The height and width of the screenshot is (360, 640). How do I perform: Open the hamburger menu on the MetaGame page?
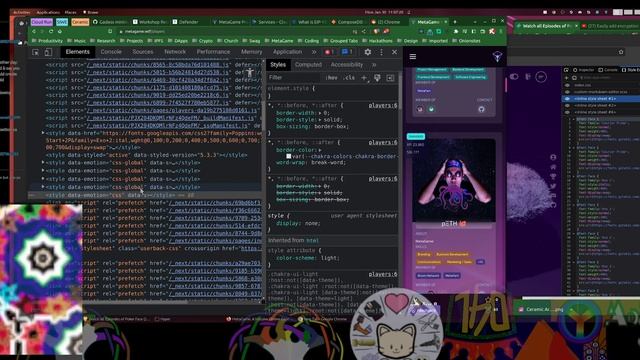click(413, 56)
